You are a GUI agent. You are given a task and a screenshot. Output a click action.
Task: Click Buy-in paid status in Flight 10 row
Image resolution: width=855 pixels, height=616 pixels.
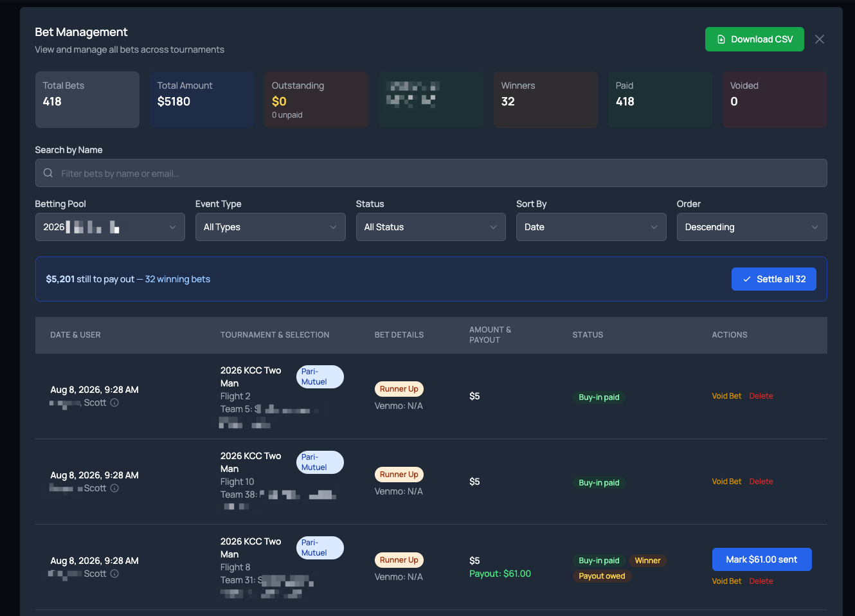599,483
